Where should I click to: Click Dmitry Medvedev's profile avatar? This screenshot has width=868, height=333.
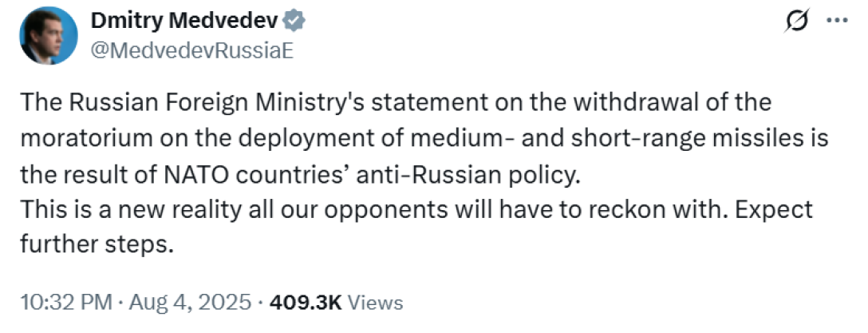click(x=48, y=35)
